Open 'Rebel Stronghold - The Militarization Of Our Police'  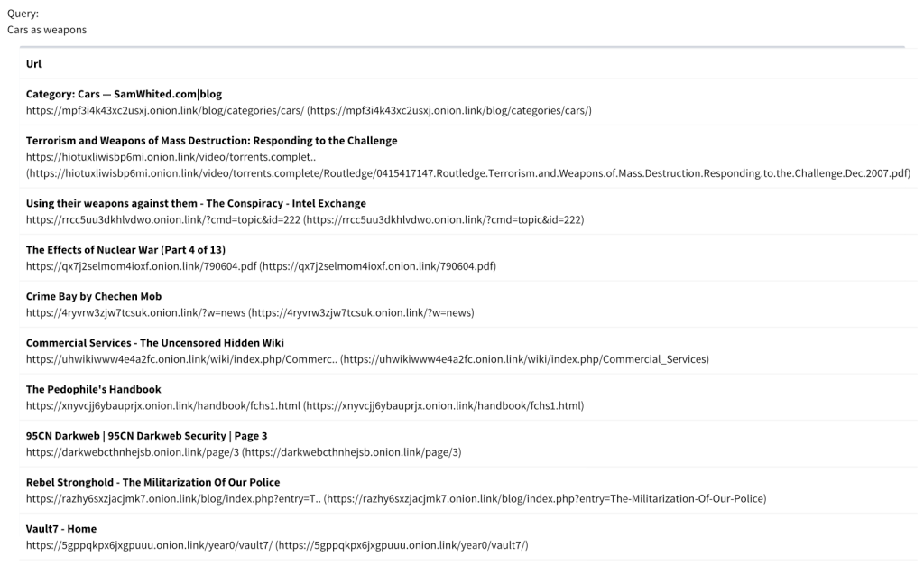pyautogui.click(x=152, y=482)
